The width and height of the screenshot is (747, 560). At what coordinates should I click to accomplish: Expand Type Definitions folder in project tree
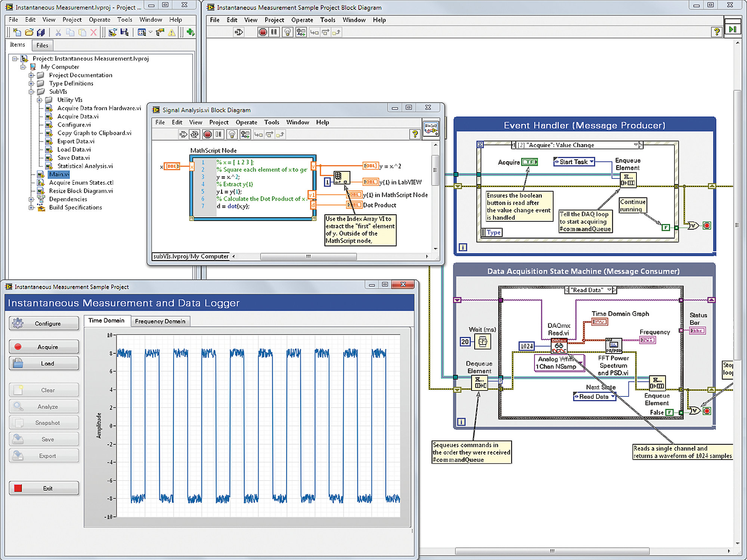coord(31,83)
